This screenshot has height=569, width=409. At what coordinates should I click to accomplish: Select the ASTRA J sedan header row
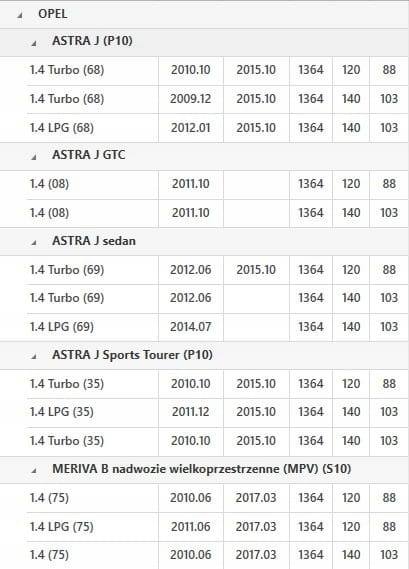(204, 242)
